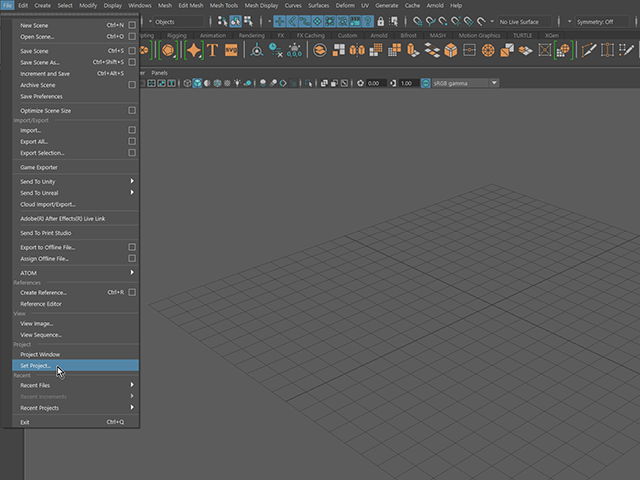640x480 pixels.
Task: Switch to the Arnold shelf tab
Action: click(378, 36)
